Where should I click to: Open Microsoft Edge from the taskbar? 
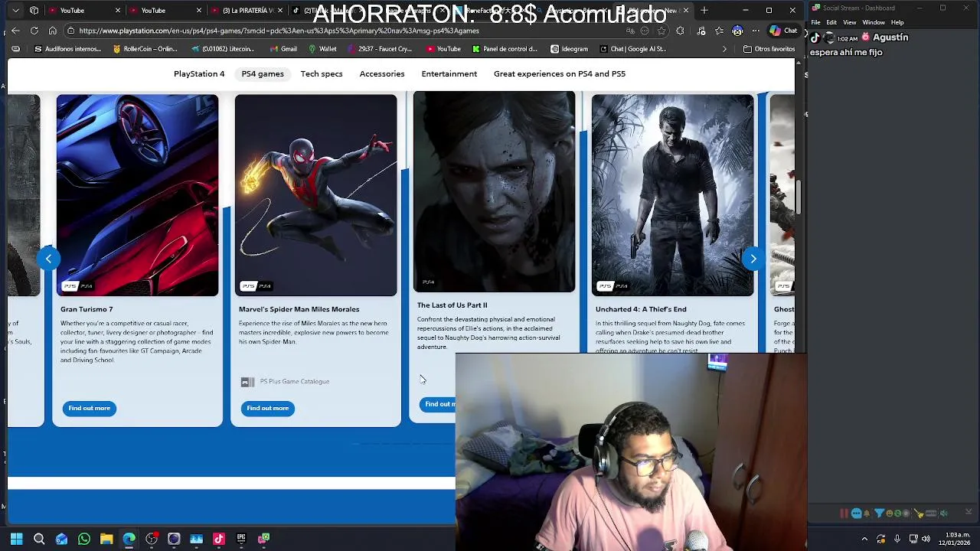click(x=129, y=539)
